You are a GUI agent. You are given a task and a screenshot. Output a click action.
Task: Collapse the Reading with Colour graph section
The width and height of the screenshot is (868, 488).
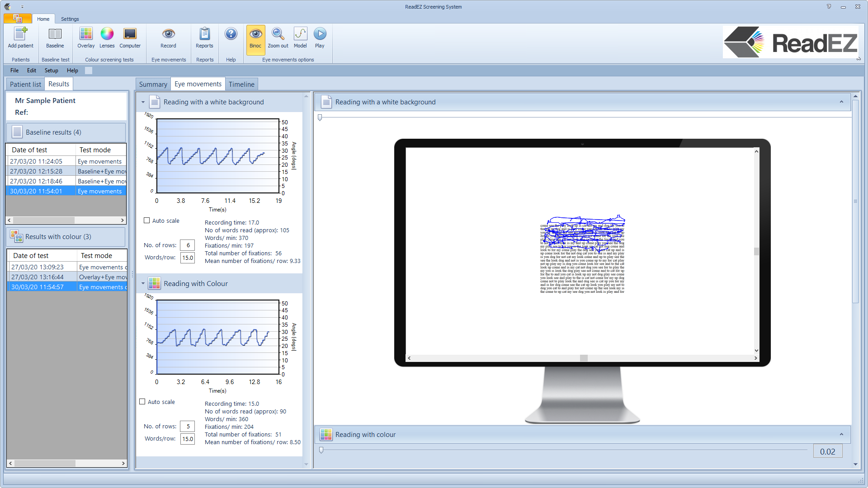click(x=143, y=284)
